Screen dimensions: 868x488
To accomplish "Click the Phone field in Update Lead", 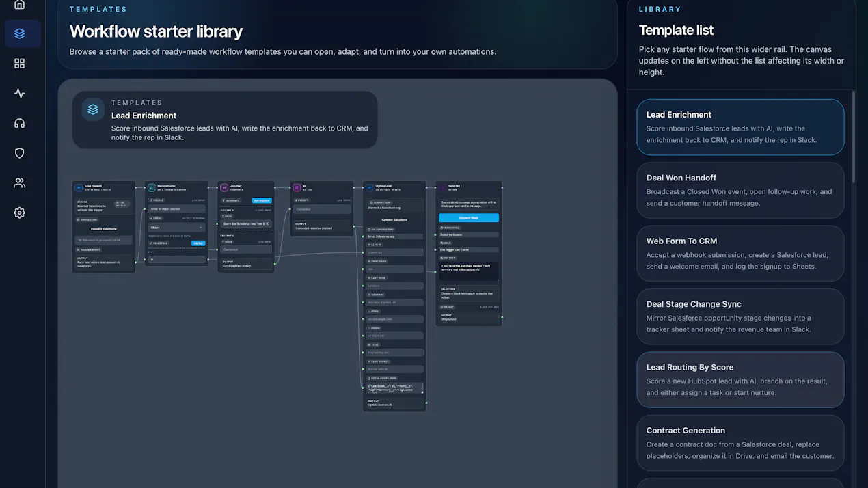I will click(x=394, y=336).
